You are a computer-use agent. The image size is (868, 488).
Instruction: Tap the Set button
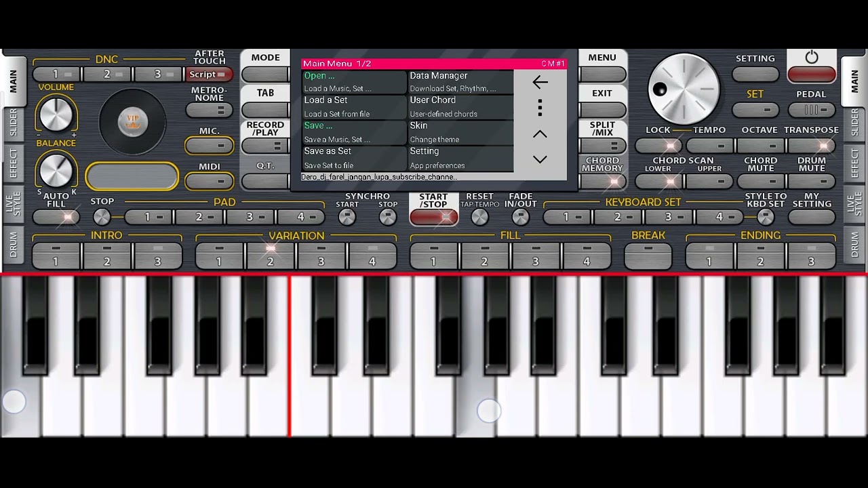point(755,110)
